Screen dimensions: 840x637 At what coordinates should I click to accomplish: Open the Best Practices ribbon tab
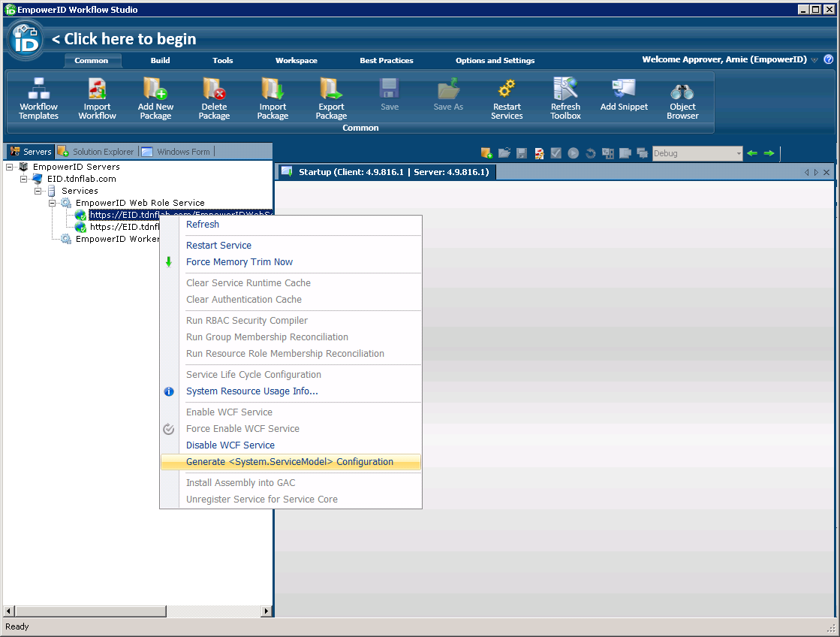coord(386,61)
